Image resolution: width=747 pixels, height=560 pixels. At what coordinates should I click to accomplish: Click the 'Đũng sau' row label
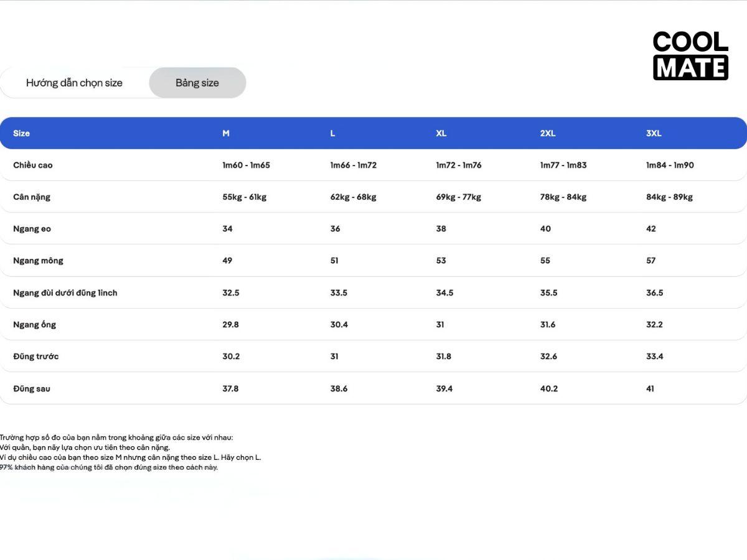click(32, 388)
